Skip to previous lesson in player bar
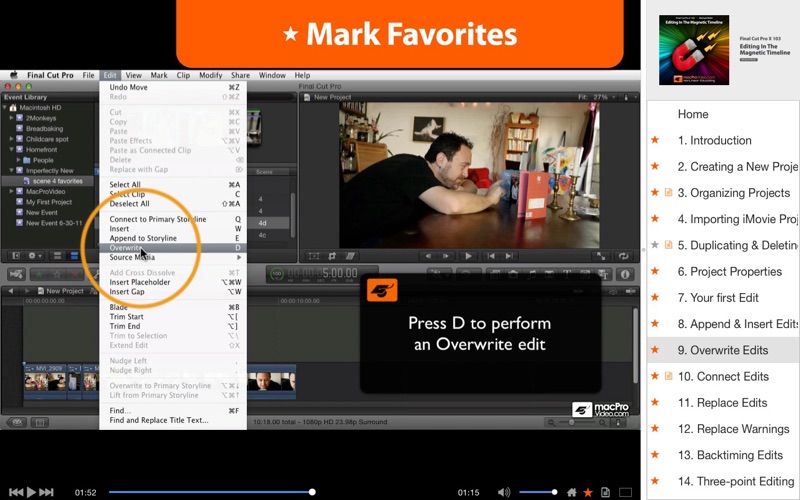The height and width of the screenshot is (500, 800). tap(16, 492)
